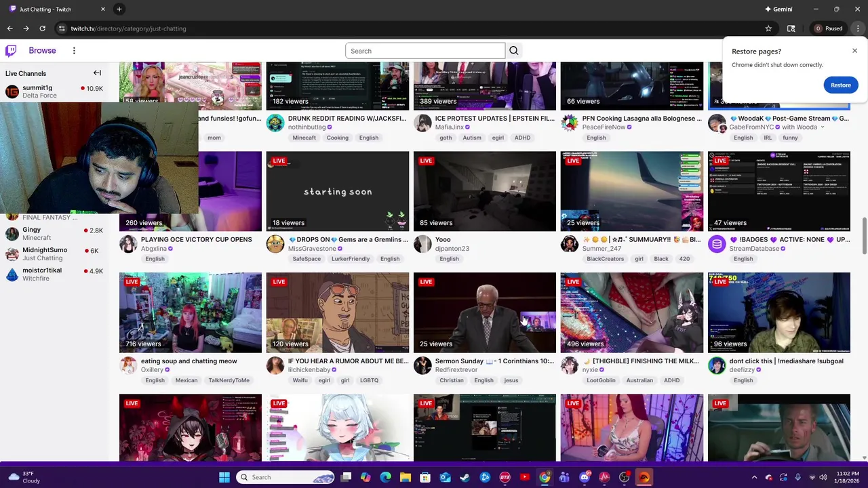Image resolution: width=868 pixels, height=488 pixels.
Task: Close the Just Chatting tab
Action: (x=103, y=9)
